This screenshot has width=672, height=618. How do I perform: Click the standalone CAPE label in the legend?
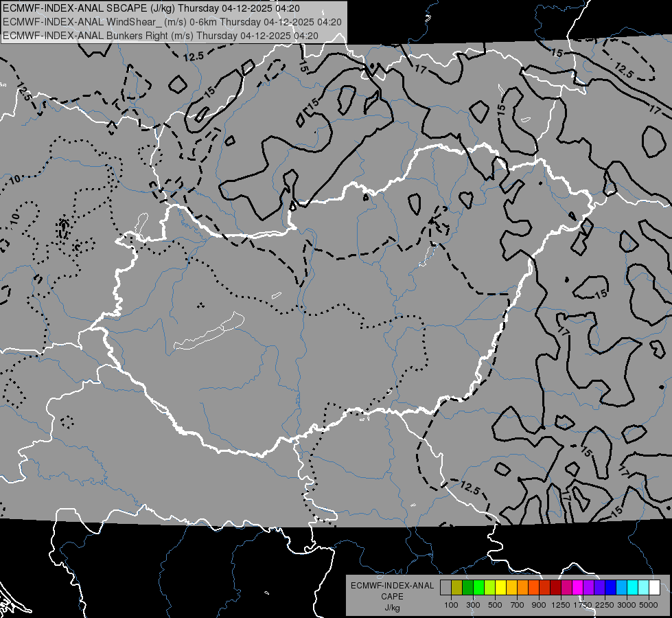click(x=392, y=597)
